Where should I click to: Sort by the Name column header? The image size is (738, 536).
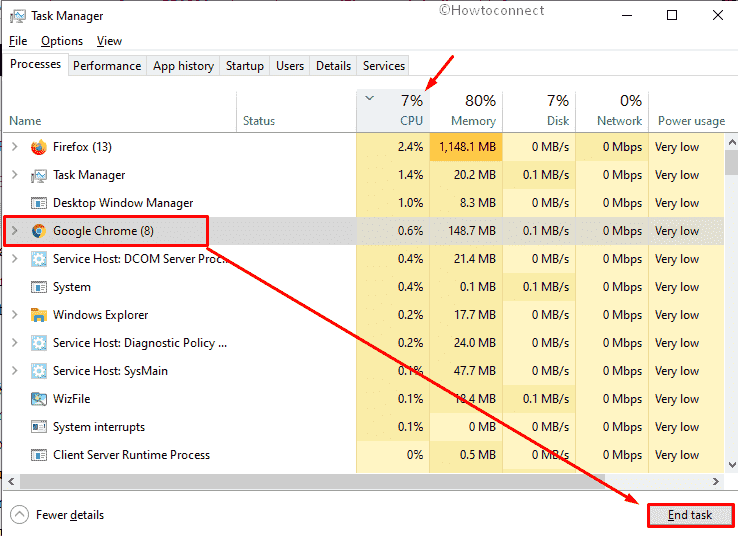coord(120,112)
